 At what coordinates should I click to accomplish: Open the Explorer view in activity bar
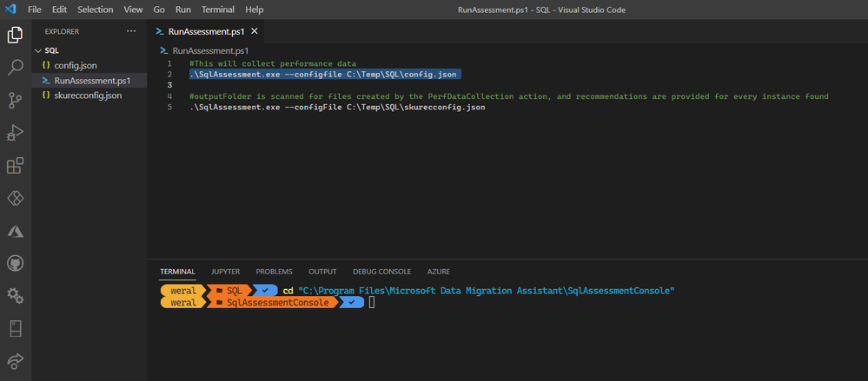pos(15,36)
